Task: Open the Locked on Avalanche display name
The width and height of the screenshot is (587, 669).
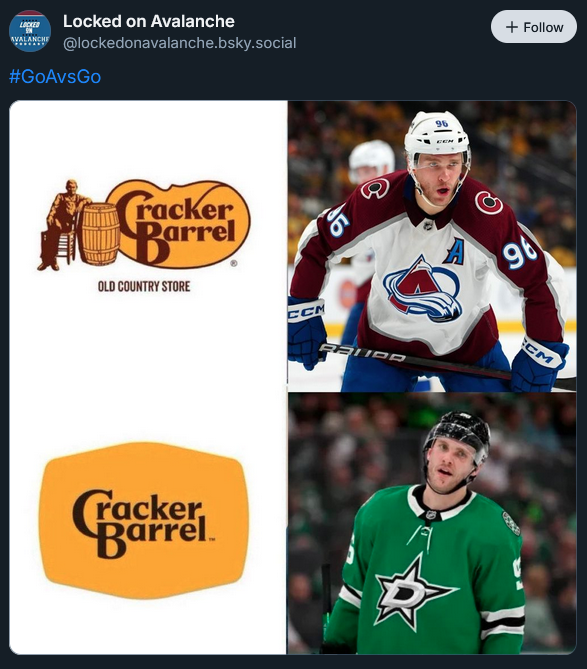Action: pyautogui.click(x=149, y=21)
